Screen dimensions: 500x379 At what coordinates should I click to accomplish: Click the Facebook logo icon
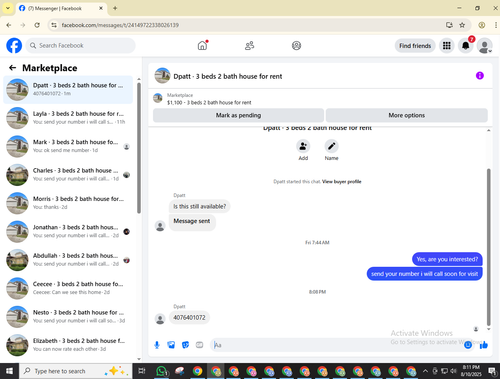[x=14, y=45]
